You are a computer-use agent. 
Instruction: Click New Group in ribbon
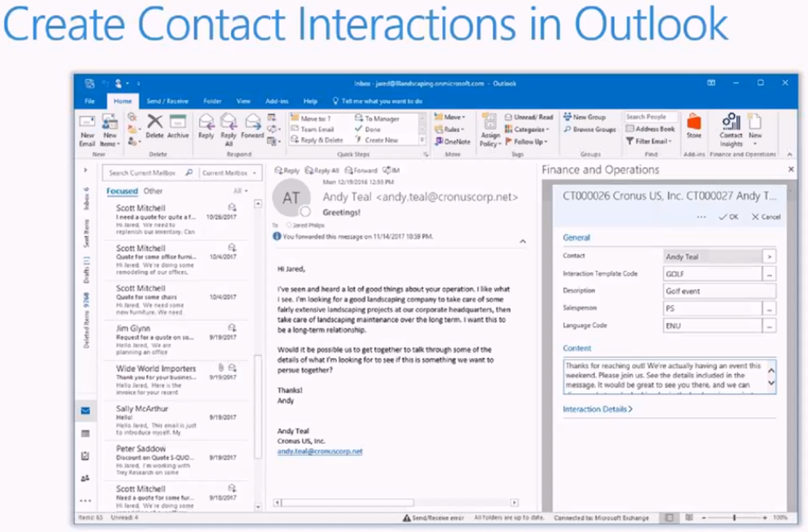584,117
